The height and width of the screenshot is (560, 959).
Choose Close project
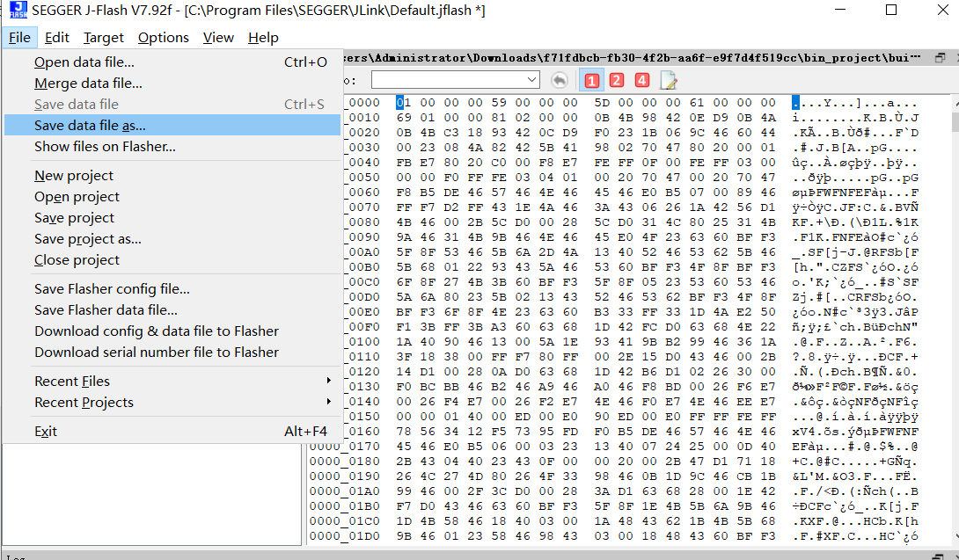tap(172, 260)
